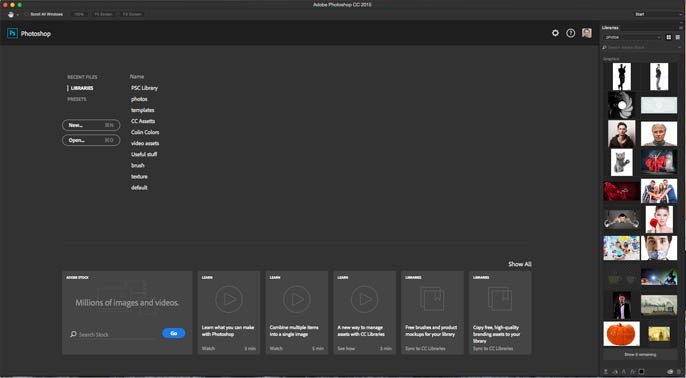This screenshot has height=378, width=686.
Task: Click the user profile avatar
Action: [587, 33]
